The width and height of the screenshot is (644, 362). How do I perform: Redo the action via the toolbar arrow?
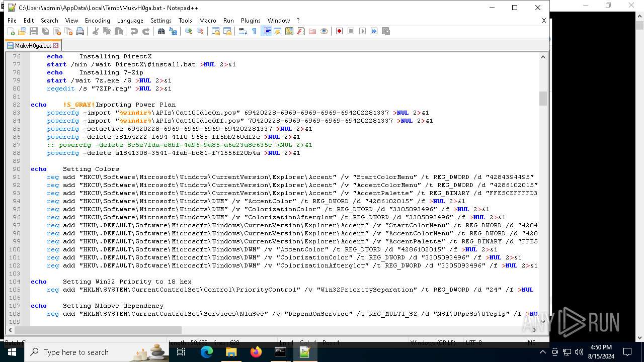tap(146, 31)
